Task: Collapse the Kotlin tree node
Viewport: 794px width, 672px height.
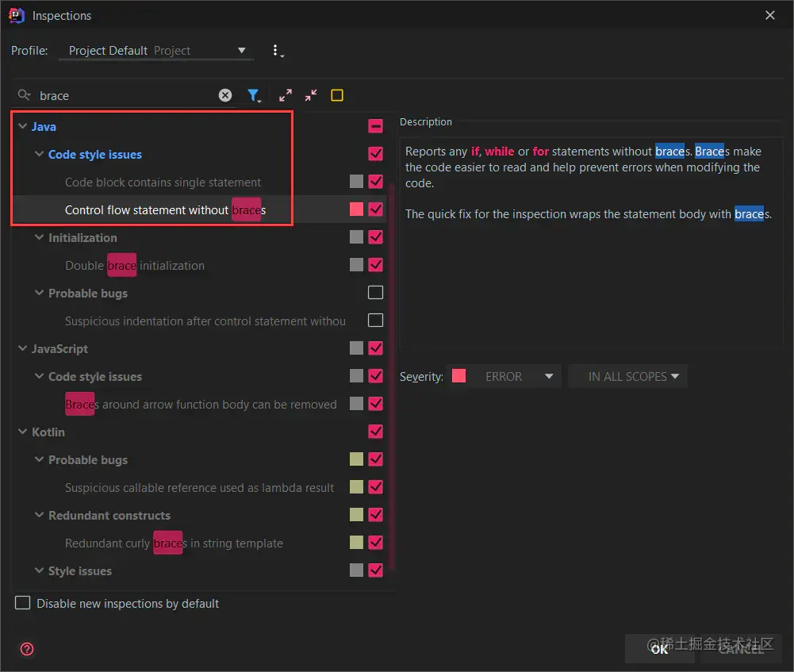Action: point(22,432)
